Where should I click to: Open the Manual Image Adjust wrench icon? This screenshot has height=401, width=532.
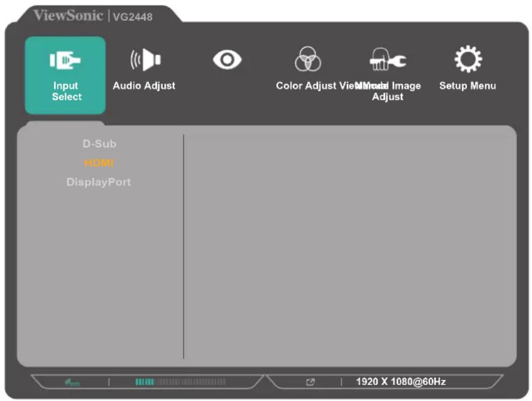pos(388,59)
